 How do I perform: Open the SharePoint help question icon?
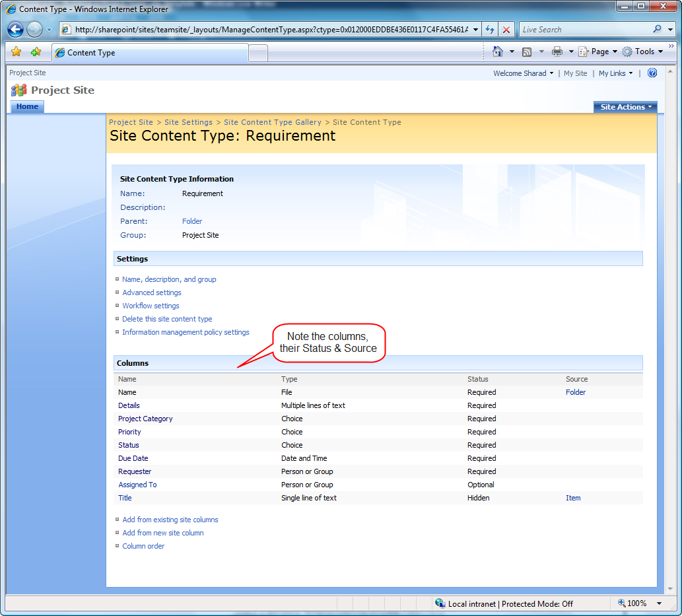pos(652,73)
